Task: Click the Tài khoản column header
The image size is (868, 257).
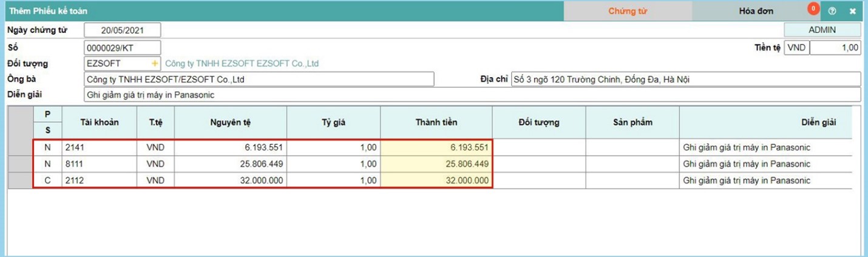Action: 100,122
